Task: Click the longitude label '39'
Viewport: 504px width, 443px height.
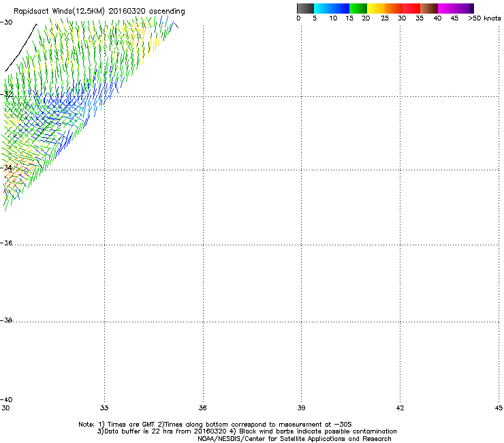Action: 301,408
